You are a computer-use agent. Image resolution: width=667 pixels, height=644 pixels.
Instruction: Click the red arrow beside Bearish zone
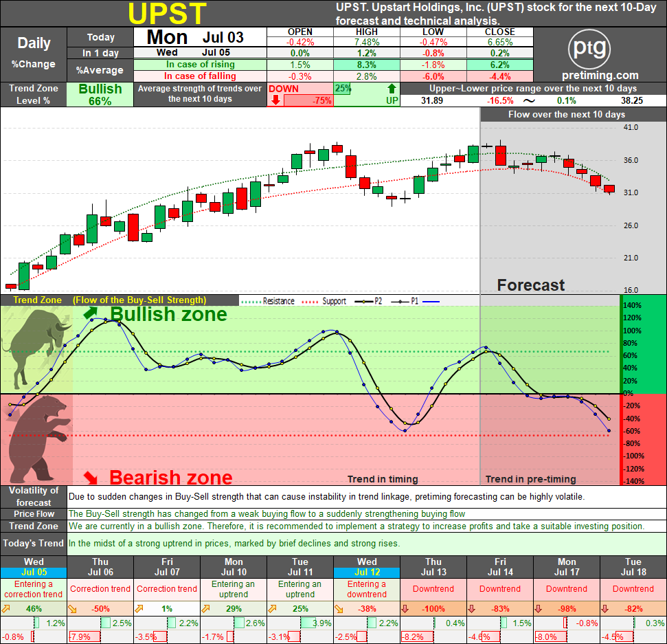coord(90,478)
